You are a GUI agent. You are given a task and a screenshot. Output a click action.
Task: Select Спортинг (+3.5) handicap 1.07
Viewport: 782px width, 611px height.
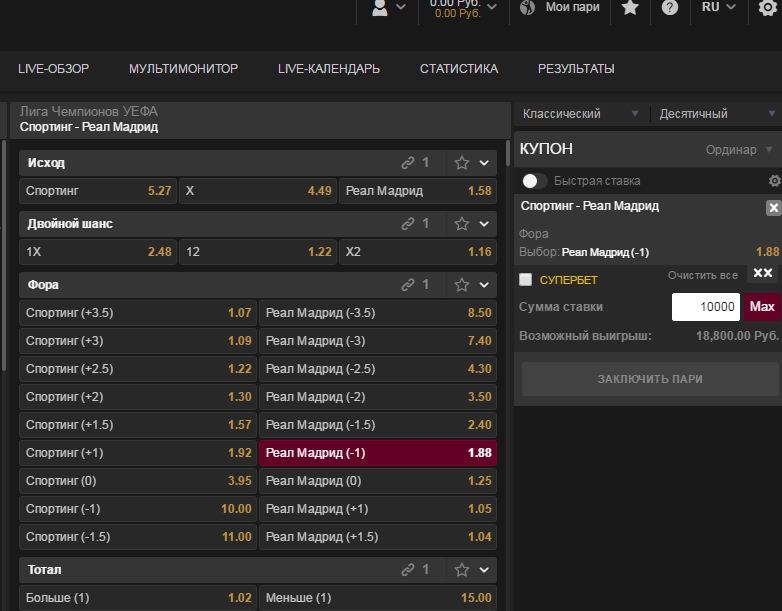[x=138, y=313]
